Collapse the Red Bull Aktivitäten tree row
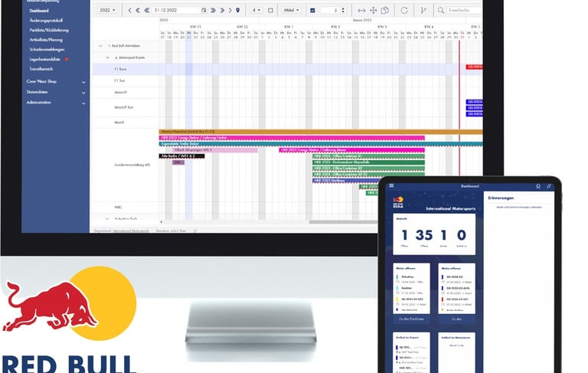This screenshot has width=588, height=373. [x=100, y=46]
